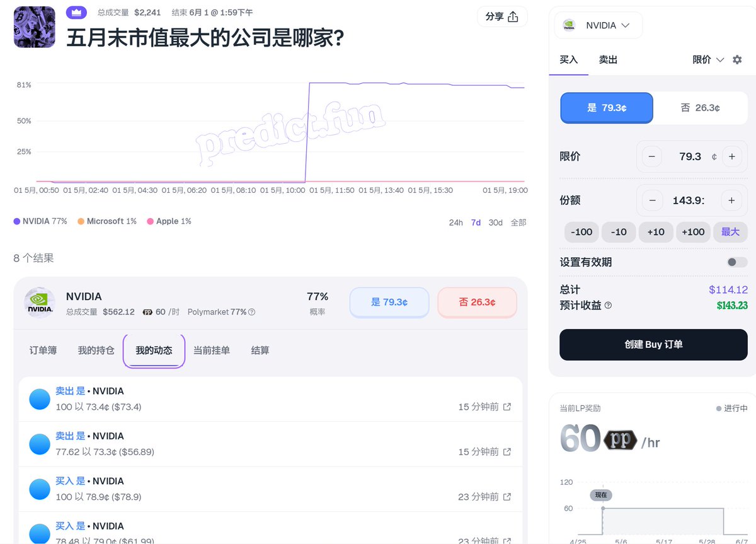The height and width of the screenshot is (544, 756).
Task: Select the 全部 chart range
Action: point(518,223)
